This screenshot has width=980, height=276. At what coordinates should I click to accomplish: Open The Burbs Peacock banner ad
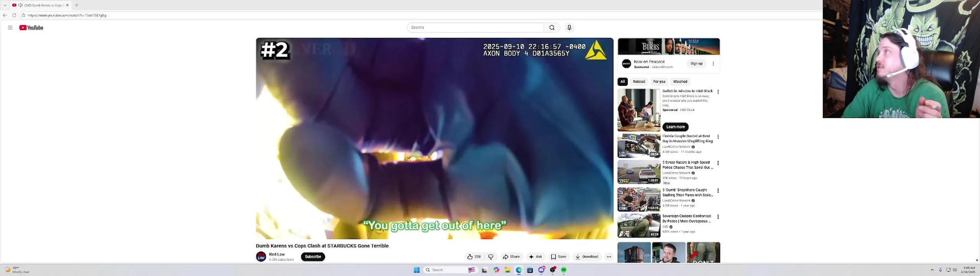pos(668,46)
